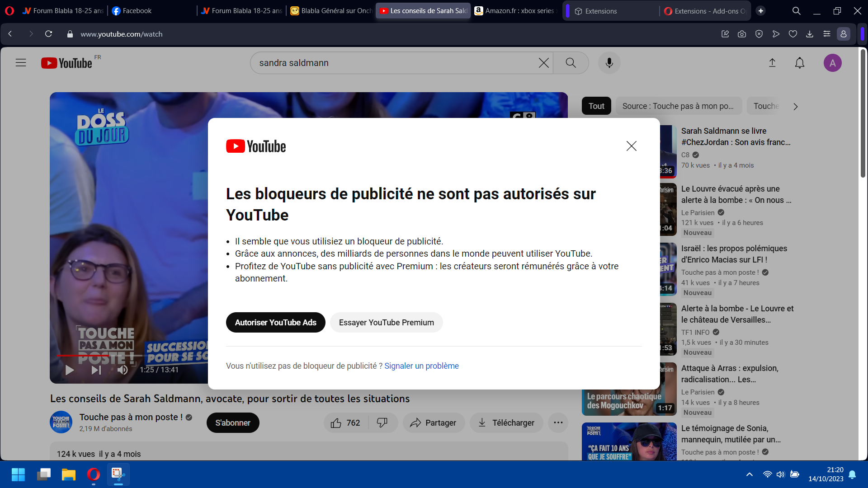The width and height of the screenshot is (868, 488).
Task: Open YouTube notifications bell
Action: click(x=800, y=63)
